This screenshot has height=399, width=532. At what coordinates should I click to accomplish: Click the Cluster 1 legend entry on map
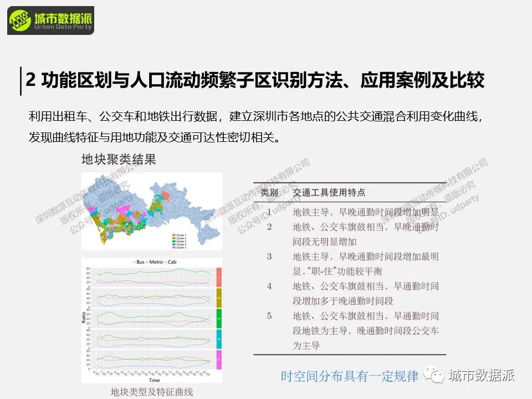179,235
